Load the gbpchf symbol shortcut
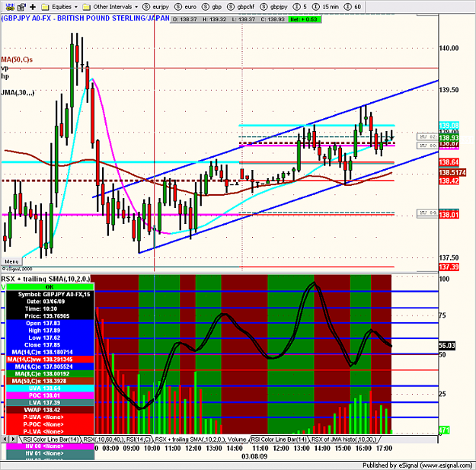The width and height of the screenshot is (476, 470). coord(241,7)
